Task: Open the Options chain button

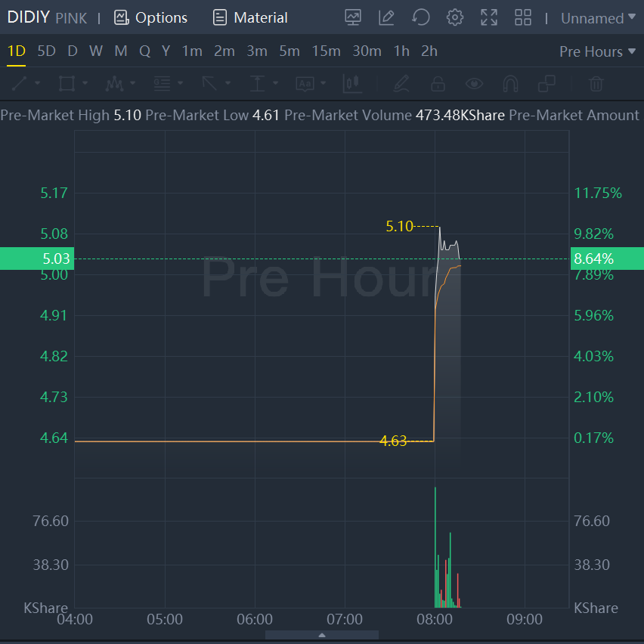Action: pos(150,17)
